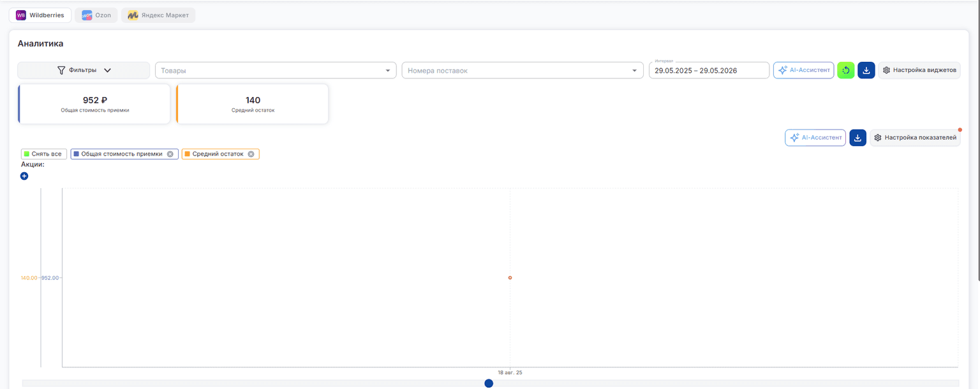Switch to the Ozon tab

click(x=96, y=15)
